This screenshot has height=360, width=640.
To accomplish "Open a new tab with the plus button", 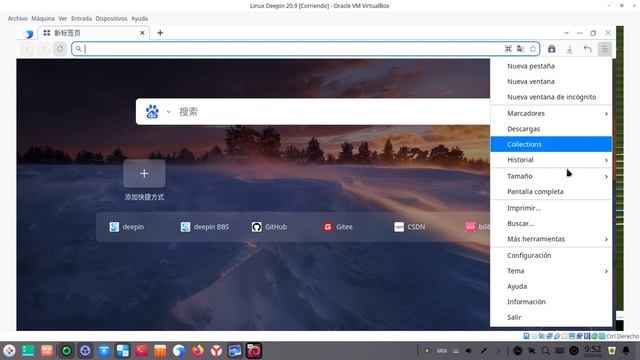I will coord(160,33).
